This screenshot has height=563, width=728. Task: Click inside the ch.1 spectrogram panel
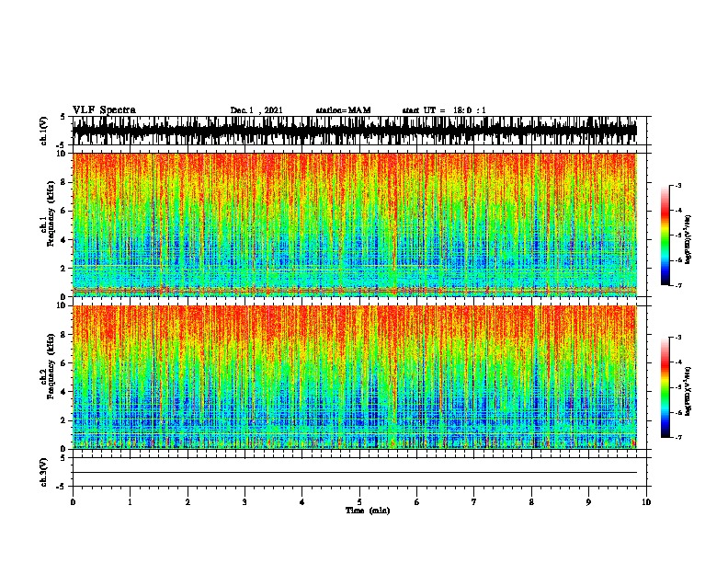(354, 224)
